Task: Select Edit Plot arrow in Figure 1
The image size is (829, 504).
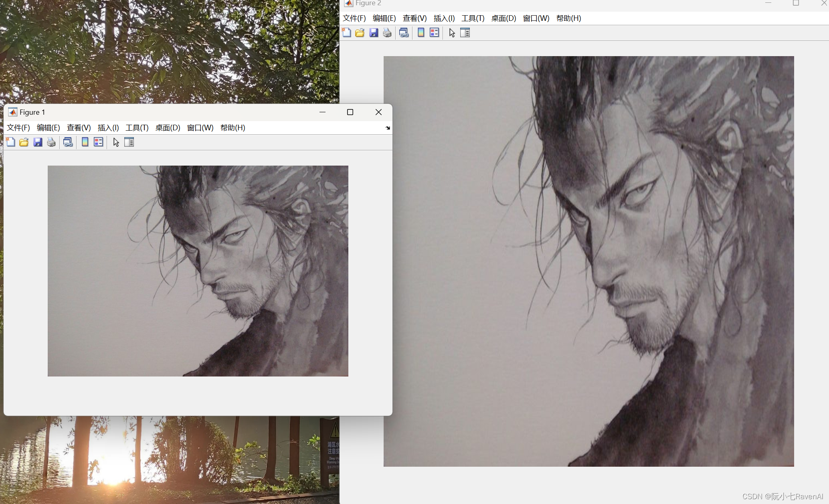Action: [116, 142]
